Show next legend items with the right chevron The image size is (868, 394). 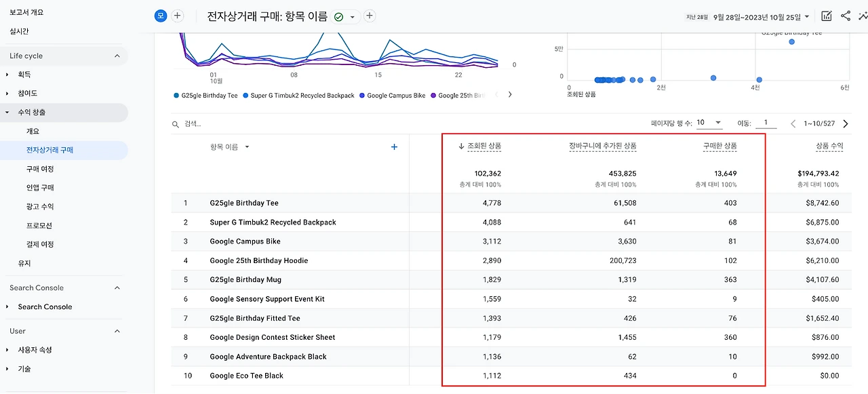[x=510, y=95]
